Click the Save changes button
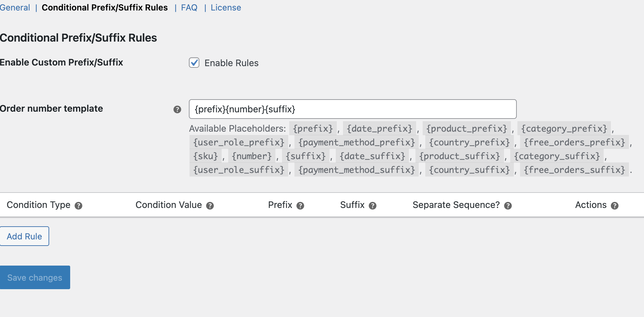Image resolution: width=644 pixels, height=317 pixels. click(35, 277)
